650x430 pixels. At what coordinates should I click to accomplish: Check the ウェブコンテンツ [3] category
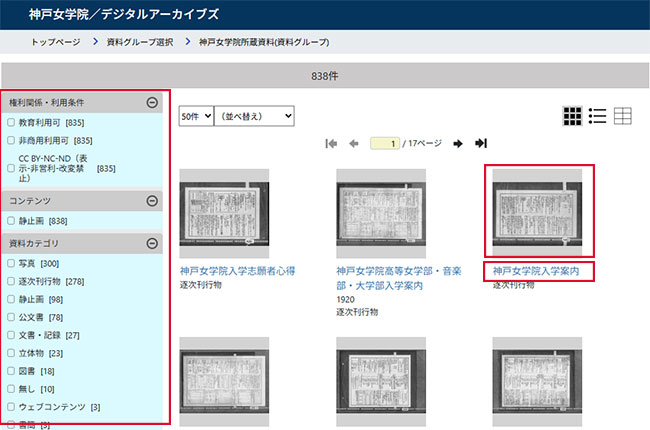tap(11, 407)
